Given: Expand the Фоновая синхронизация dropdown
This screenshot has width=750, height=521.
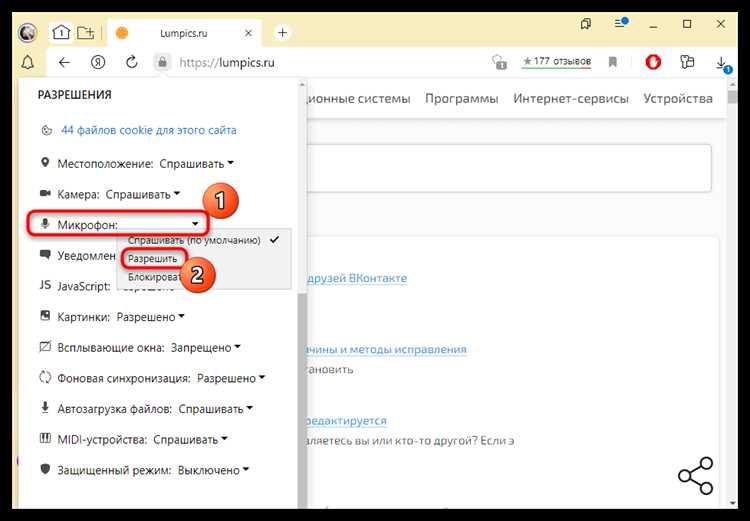Looking at the screenshot, I should (231, 378).
